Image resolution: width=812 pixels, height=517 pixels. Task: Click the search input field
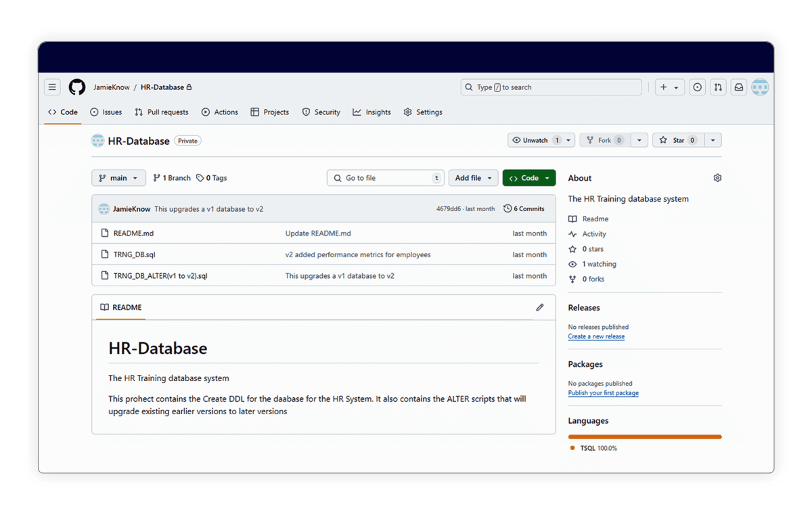[551, 87]
